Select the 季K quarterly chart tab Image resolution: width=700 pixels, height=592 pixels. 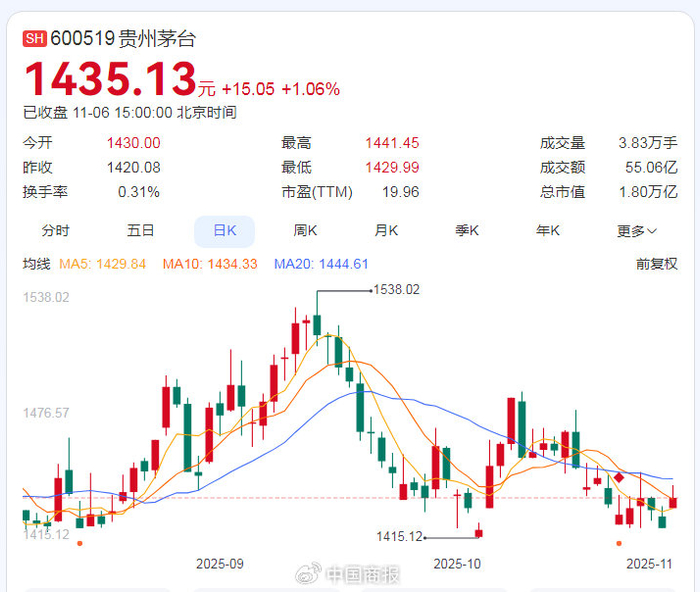(467, 231)
